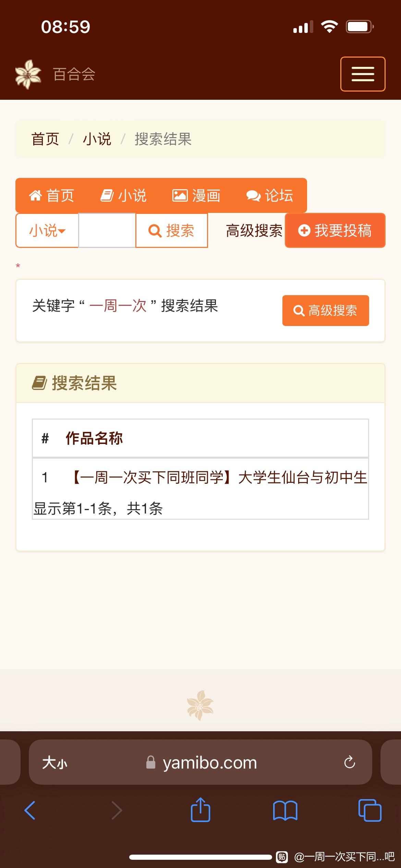401x868 pixels.
Task: Tap the yamibo.com address bar
Action: click(x=200, y=762)
